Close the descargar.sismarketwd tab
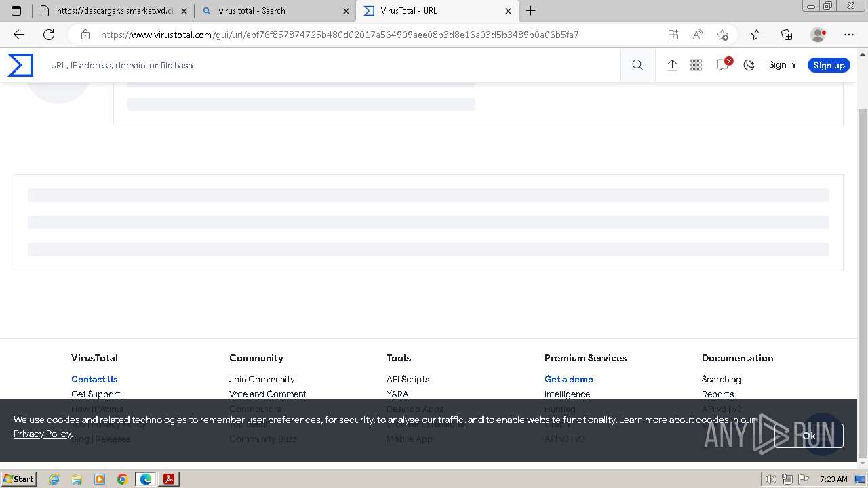 pos(184,11)
